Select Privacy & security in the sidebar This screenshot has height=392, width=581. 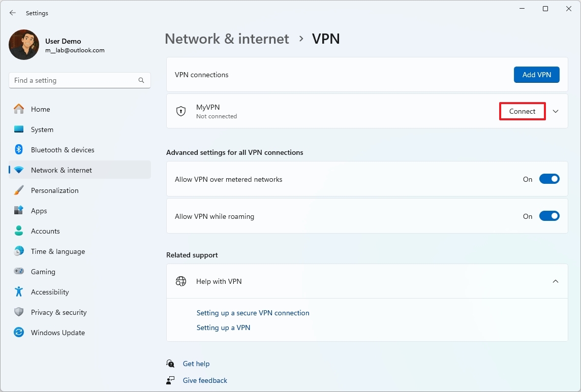click(59, 312)
